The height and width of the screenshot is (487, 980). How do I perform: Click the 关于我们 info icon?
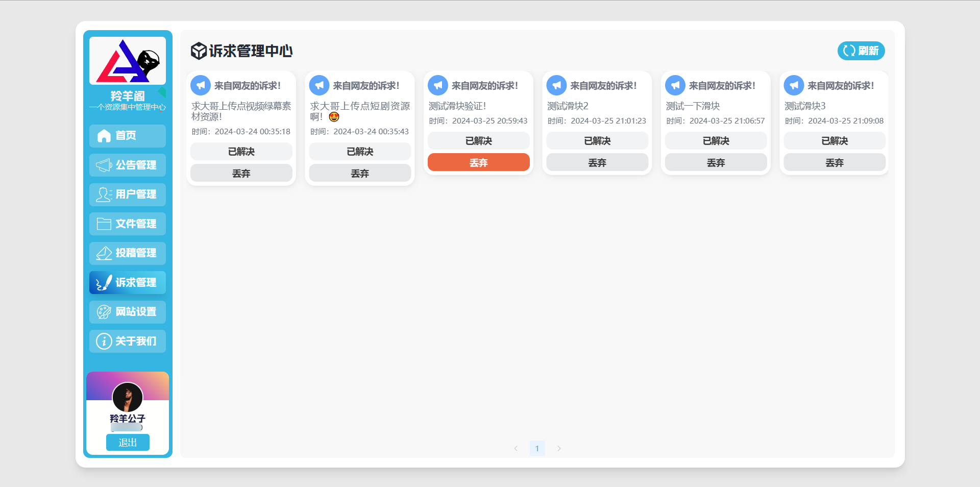104,341
